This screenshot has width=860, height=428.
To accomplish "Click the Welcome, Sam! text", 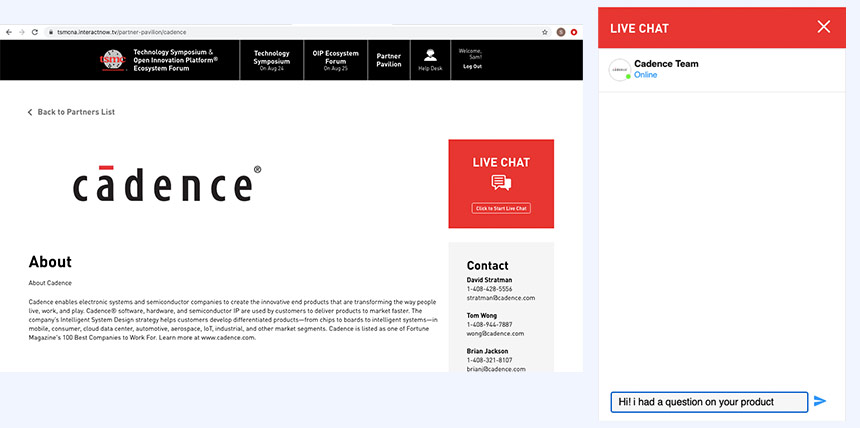I will pos(471,54).
